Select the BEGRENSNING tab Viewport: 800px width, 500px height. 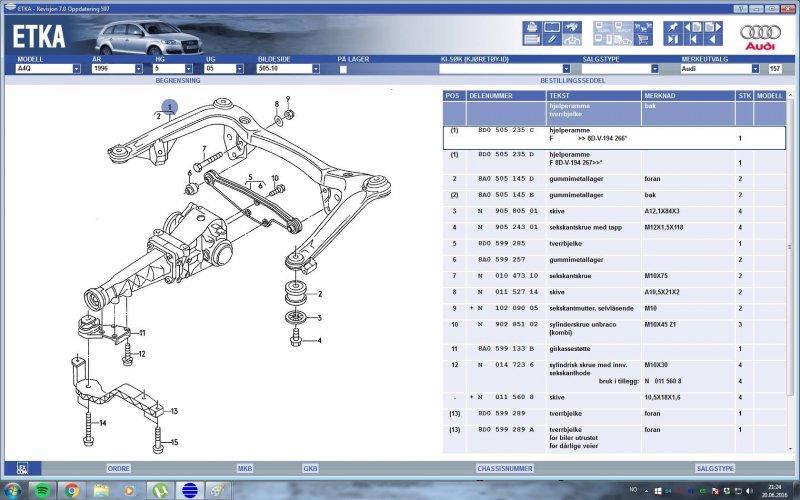click(177, 79)
